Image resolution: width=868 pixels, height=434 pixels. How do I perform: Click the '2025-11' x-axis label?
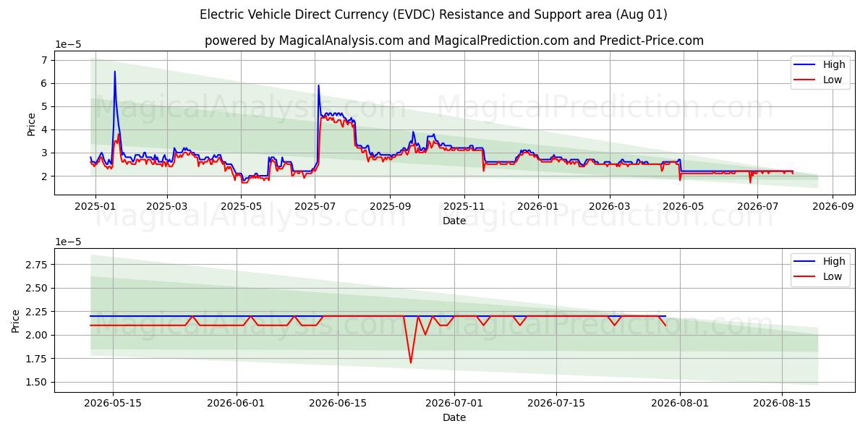[464, 207]
